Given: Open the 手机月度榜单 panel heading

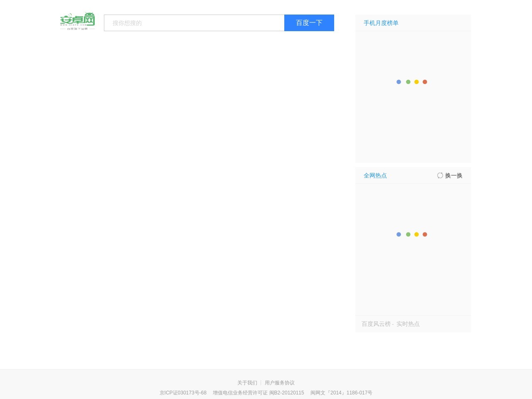Looking at the screenshot, I should tap(381, 23).
